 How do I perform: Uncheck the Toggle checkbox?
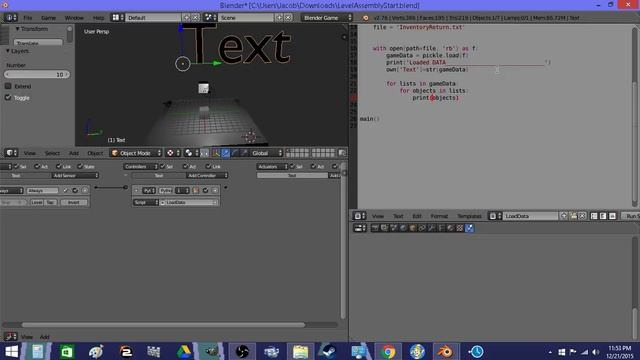coord(8,98)
